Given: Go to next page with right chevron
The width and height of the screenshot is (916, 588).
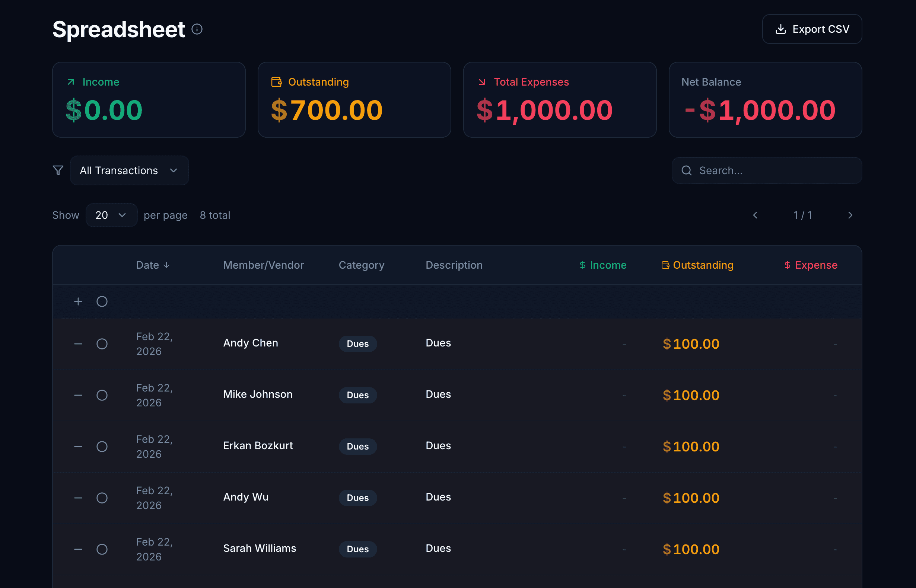Looking at the screenshot, I should point(850,215).
